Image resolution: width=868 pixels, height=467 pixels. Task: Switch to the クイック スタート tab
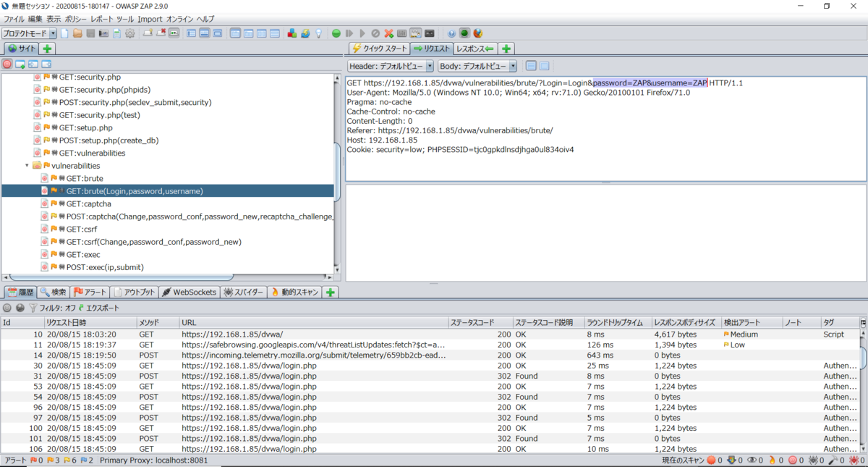(379, 49)
